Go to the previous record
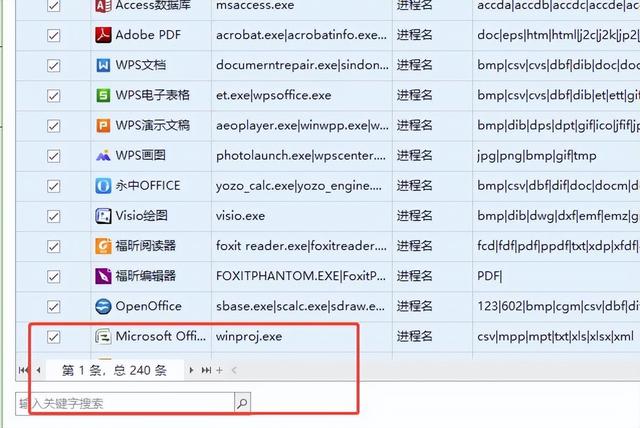This screenshot has width=640, height=428. click(x=38, y=370)
